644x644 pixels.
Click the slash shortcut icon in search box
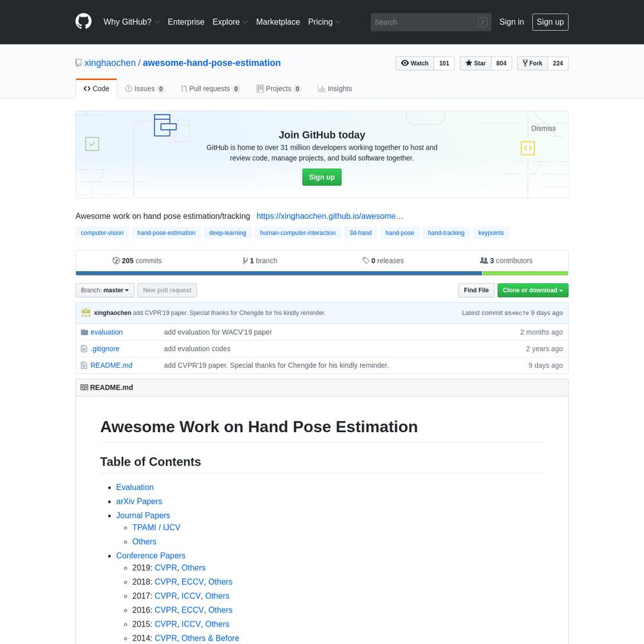[482, 22]
